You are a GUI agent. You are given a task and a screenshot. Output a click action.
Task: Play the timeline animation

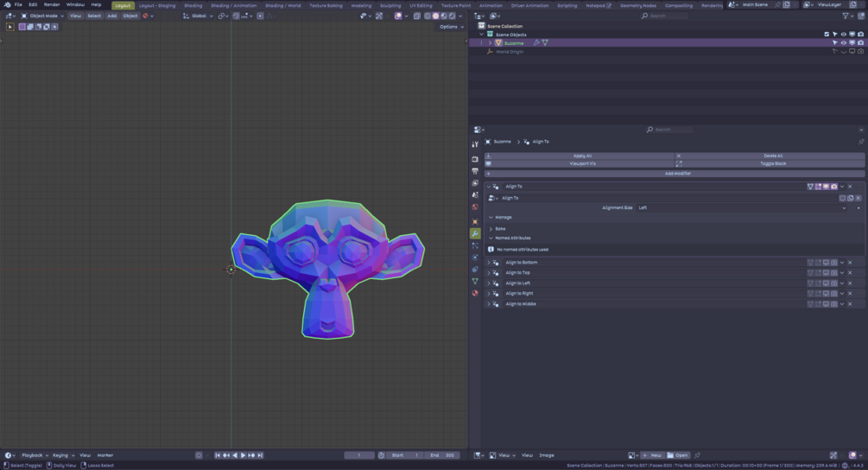pos(243,455)
